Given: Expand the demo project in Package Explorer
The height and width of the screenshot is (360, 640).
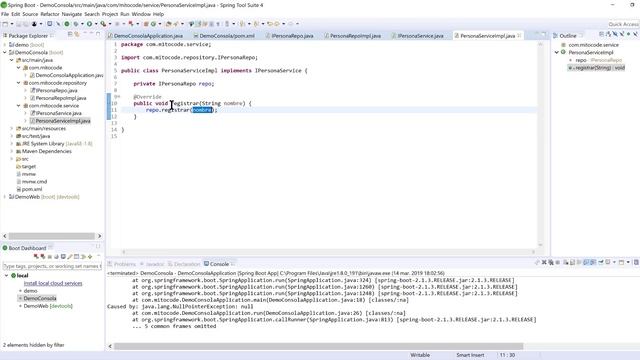Looking at the screenshot, I should click(x=4, y=44).
